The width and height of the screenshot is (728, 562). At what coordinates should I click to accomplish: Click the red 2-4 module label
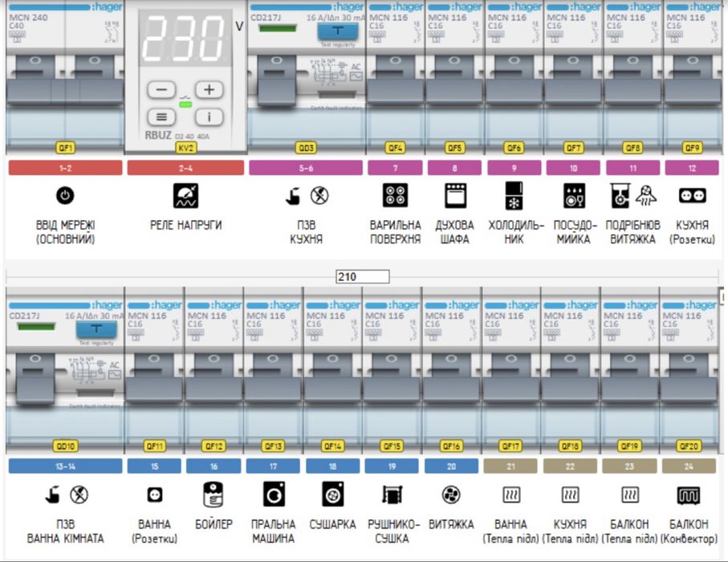click(x=185, y=168)
